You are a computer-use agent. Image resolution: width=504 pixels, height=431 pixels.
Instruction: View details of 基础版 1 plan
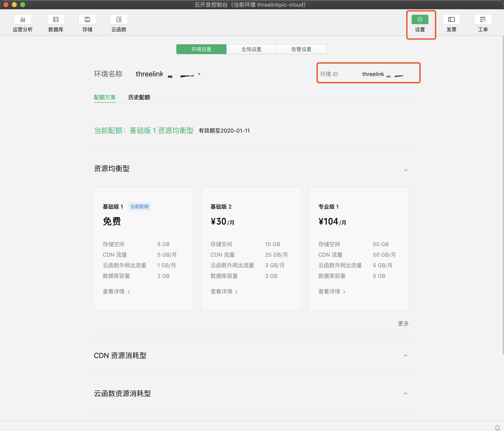(x=117, y=291)
